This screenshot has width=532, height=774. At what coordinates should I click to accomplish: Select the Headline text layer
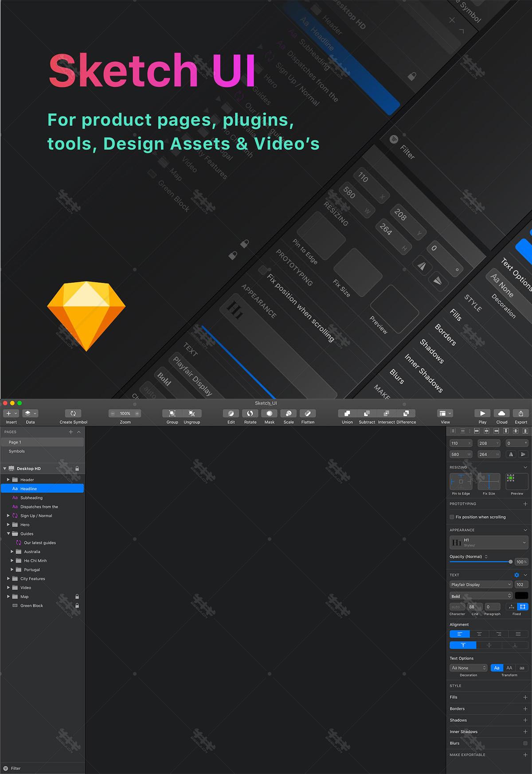coord(42,489)
